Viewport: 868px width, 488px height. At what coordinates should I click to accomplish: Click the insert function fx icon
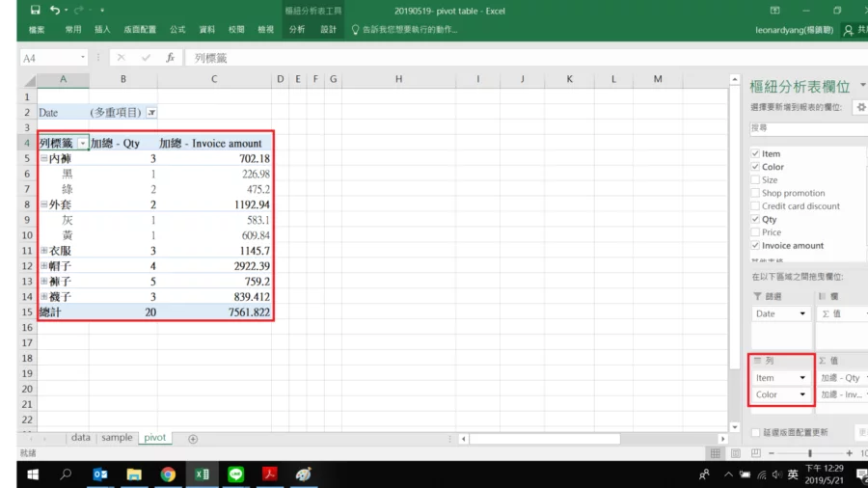(170, 58)
